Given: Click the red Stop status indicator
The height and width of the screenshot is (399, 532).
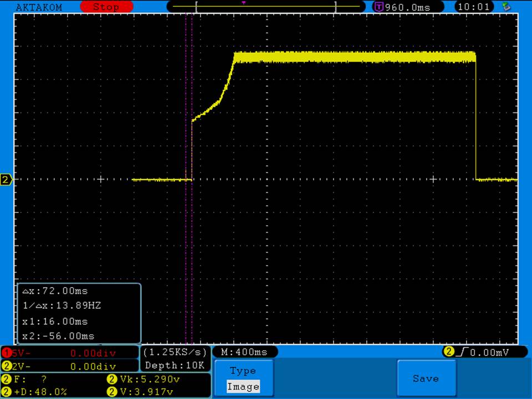Looking at the screenshot, I should pos(105,7).
